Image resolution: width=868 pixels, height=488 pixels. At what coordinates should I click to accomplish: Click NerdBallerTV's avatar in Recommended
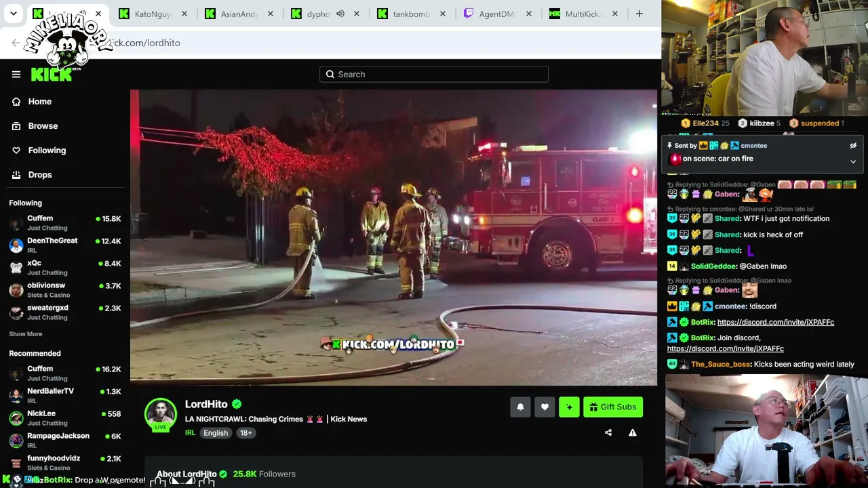click(16, 396)
